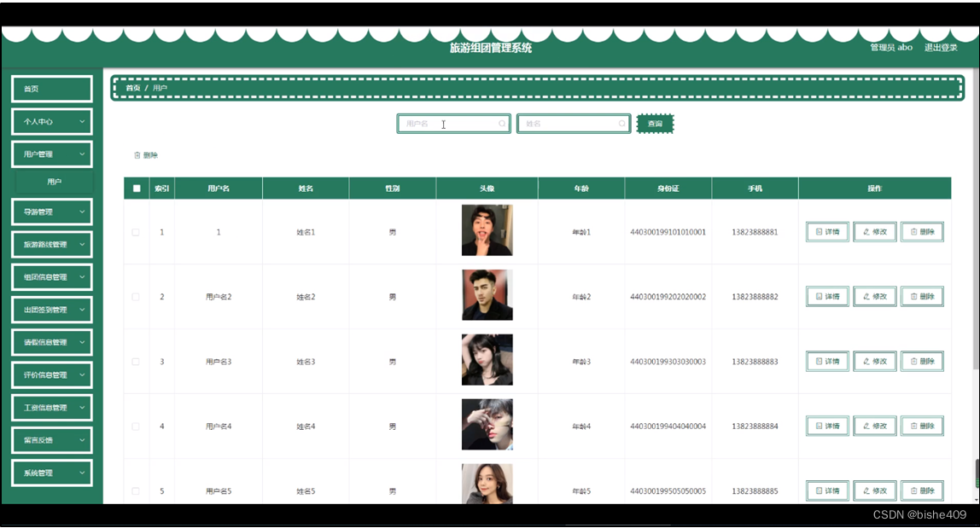This screenshot has height=528, width=980.
Task: Click 姓名3 cell
Action: (x=306, y=362)
